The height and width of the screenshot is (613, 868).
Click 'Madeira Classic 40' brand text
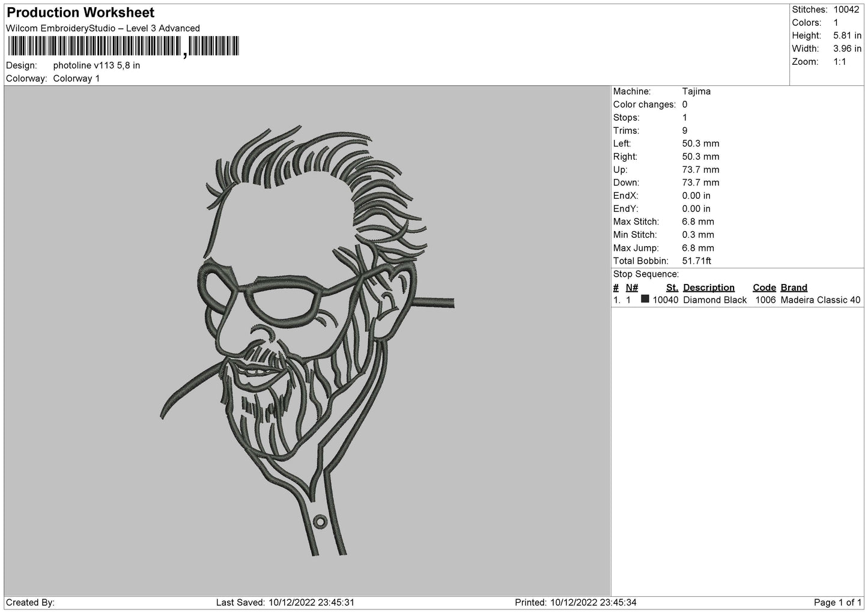821,300
